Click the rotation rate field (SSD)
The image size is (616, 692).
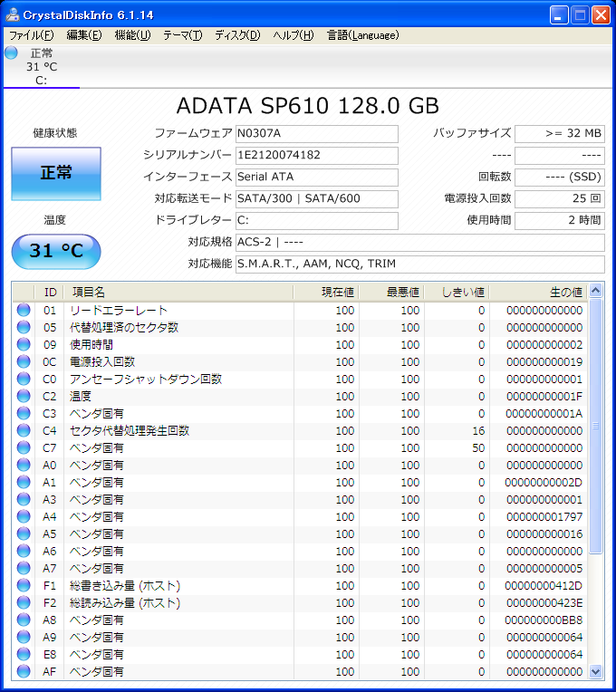[560, 177]
